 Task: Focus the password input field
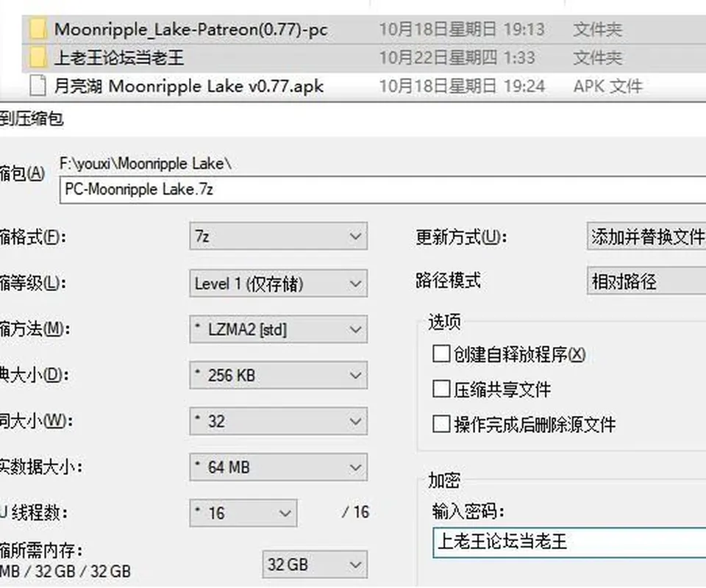569,542
